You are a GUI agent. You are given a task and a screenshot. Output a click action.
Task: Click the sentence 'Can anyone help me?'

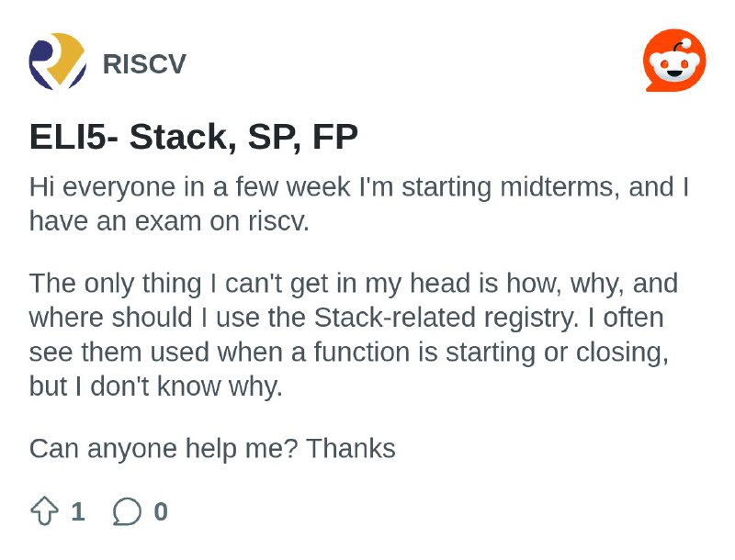(164, 449)
